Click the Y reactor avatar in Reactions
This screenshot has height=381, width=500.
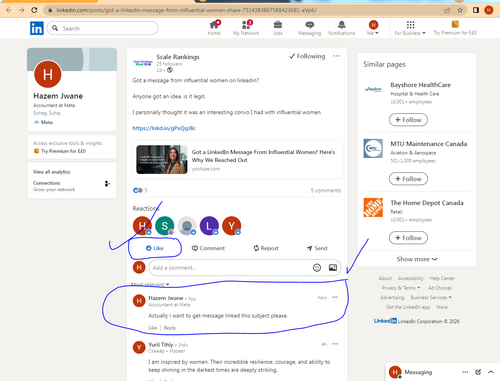pos(232,226)
